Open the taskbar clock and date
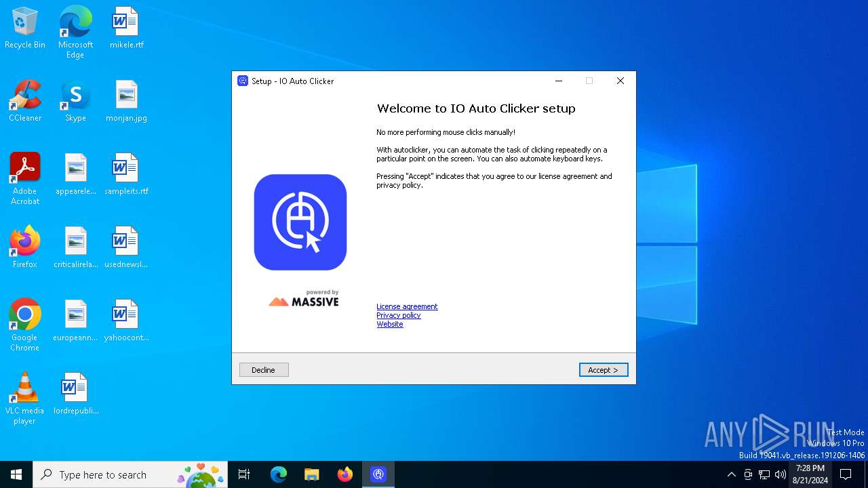The height and width of the screenshot is (488, 868). click(x=810, y=474)
